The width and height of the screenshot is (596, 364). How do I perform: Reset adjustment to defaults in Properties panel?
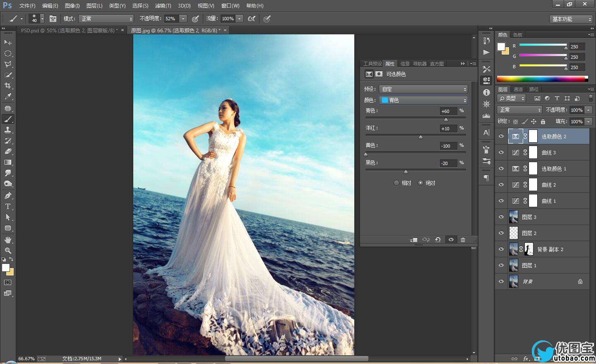coord(437,240)
